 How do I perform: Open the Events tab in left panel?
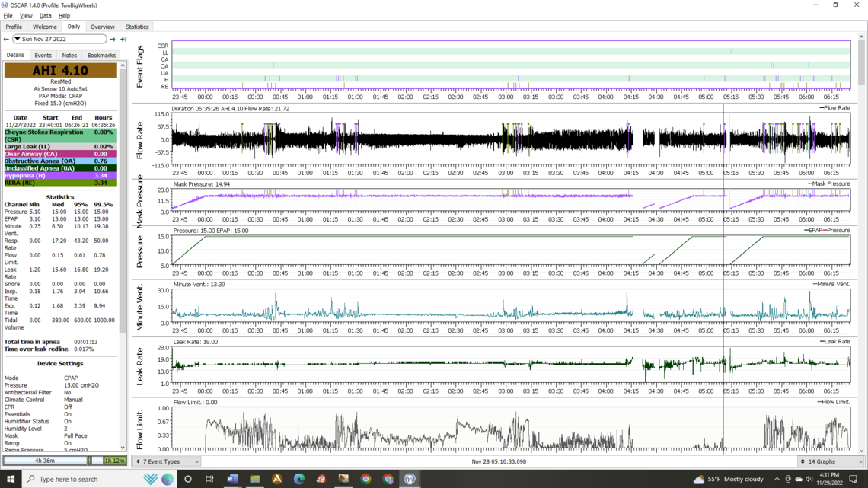(43, 56)
